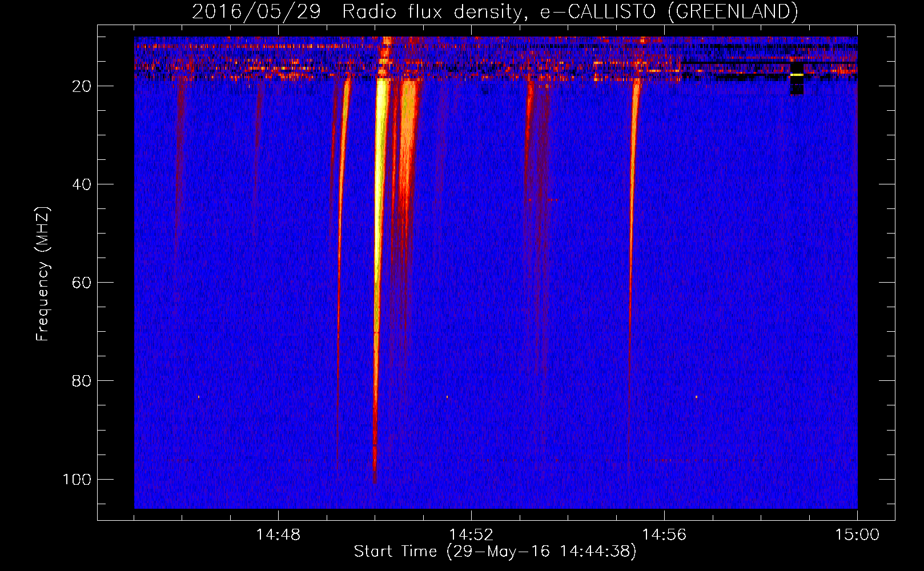Click the 20 MHz frequency label
The width and height of the screenshot is (924, 571).
point(82,86)
